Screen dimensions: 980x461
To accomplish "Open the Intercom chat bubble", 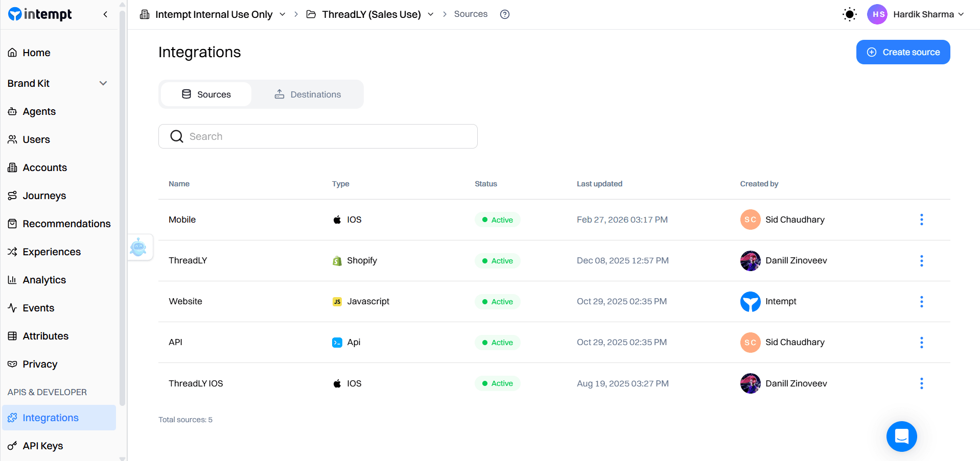I will [x=901, y=436].
